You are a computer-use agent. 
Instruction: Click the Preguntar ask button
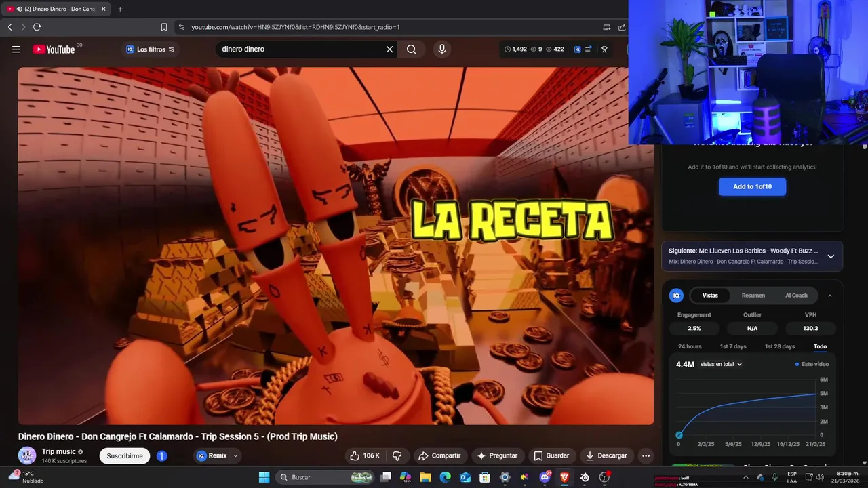point(497,455)
